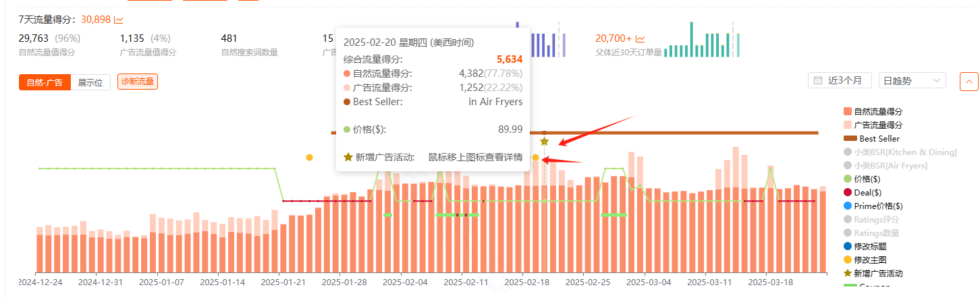The height and width of the screenshot is (298, 980).
Task: Toggle 修改主图 legend entry
Action: point(865,260)
